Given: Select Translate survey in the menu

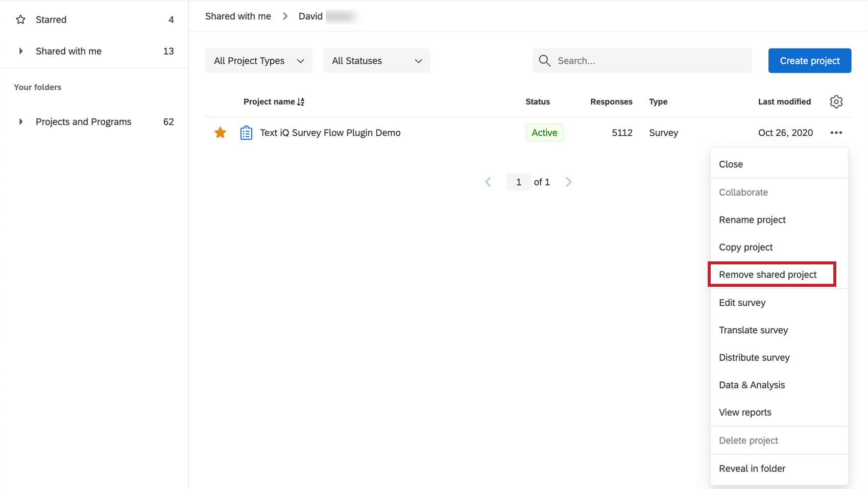Looking at the screenshot, I should 753,330.
